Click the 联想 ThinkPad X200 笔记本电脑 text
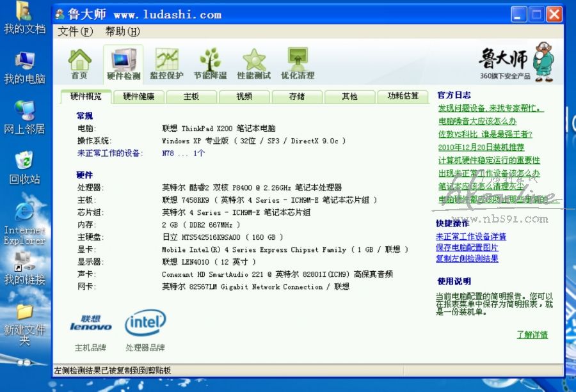This screenshot has width=576, height=392. [219, 129]
